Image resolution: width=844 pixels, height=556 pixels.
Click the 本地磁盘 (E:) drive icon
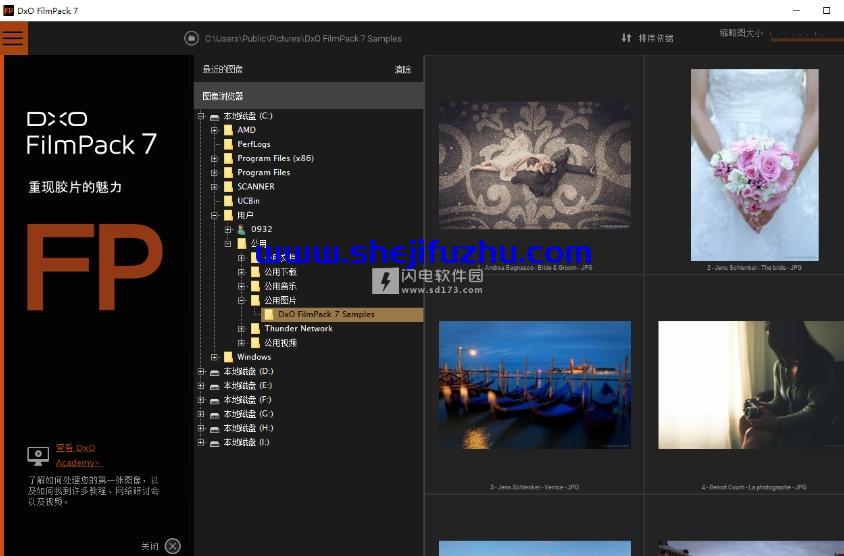point(214,386)
